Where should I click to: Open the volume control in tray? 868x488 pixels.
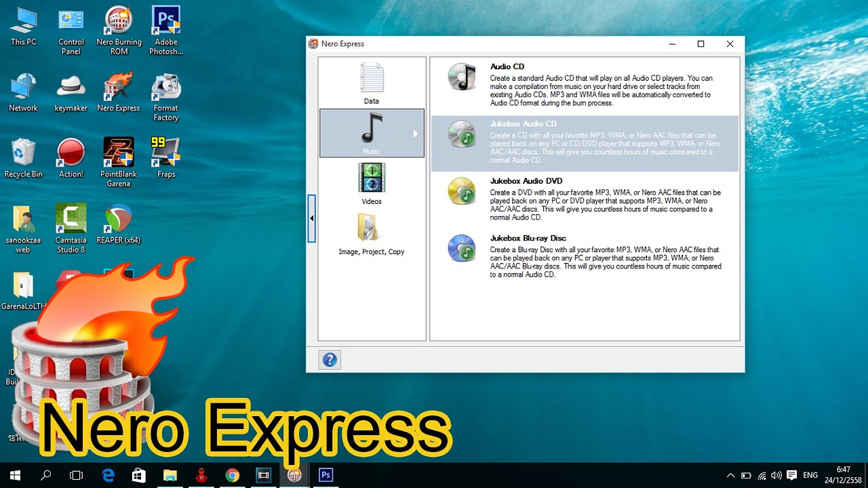coord(776,475)
